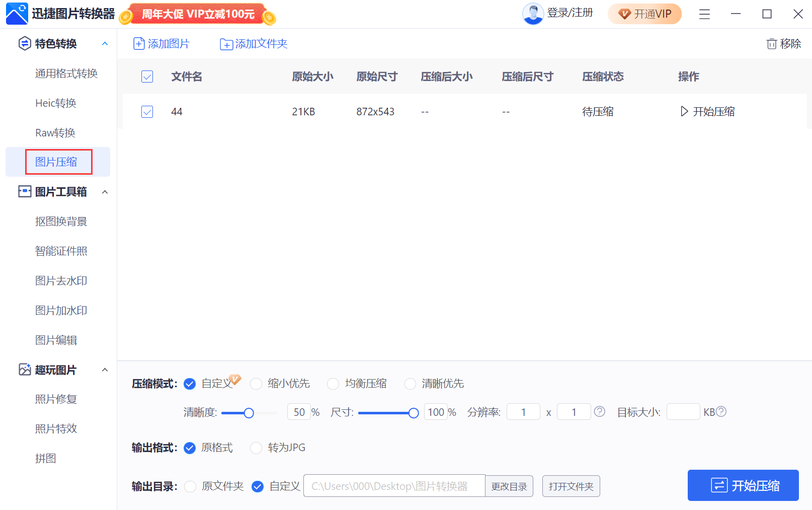Open 照片修复 tool

(x=56, y=399)
